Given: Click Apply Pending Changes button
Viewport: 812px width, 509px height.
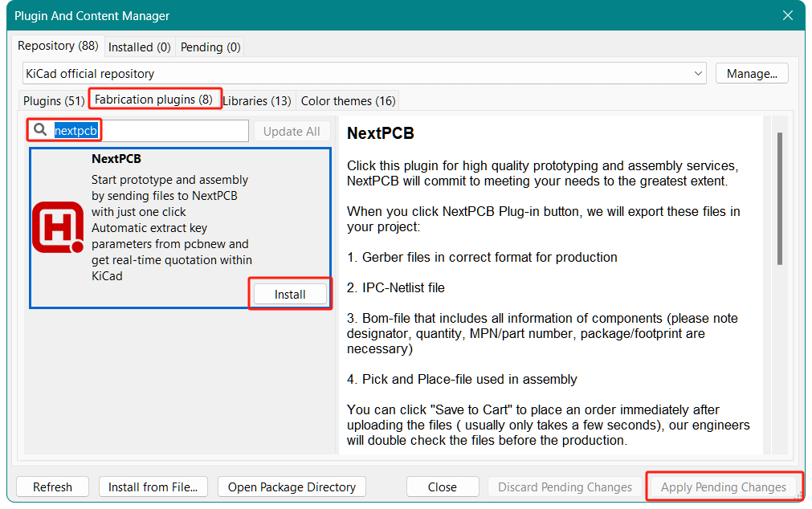Looking at the screenshot, I should (x=723, y=487).
